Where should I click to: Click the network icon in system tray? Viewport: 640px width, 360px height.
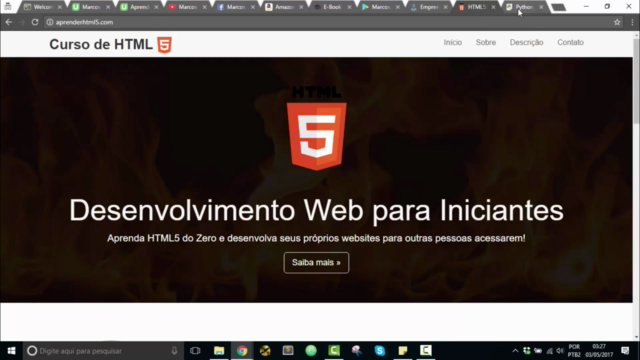549,351
